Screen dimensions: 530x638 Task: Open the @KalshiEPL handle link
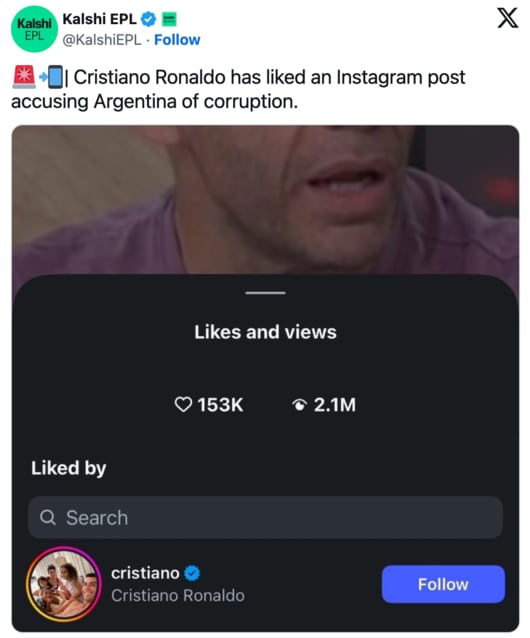(x=102, y=40)
